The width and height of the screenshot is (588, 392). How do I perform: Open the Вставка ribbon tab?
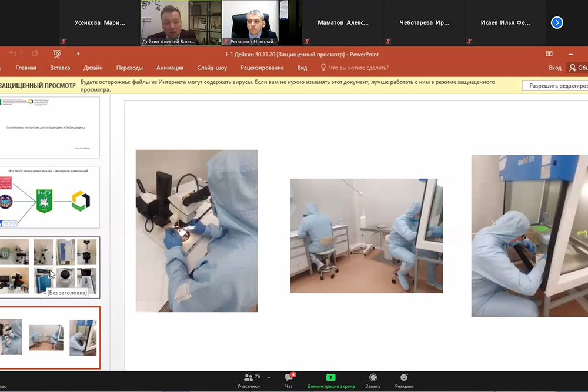tap(60, 68)
